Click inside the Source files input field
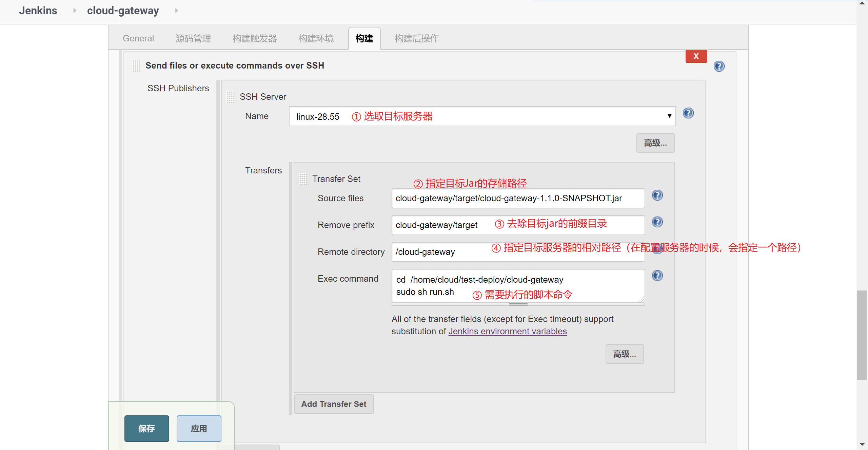The image size is (868, 450). [x=518, y=198]
